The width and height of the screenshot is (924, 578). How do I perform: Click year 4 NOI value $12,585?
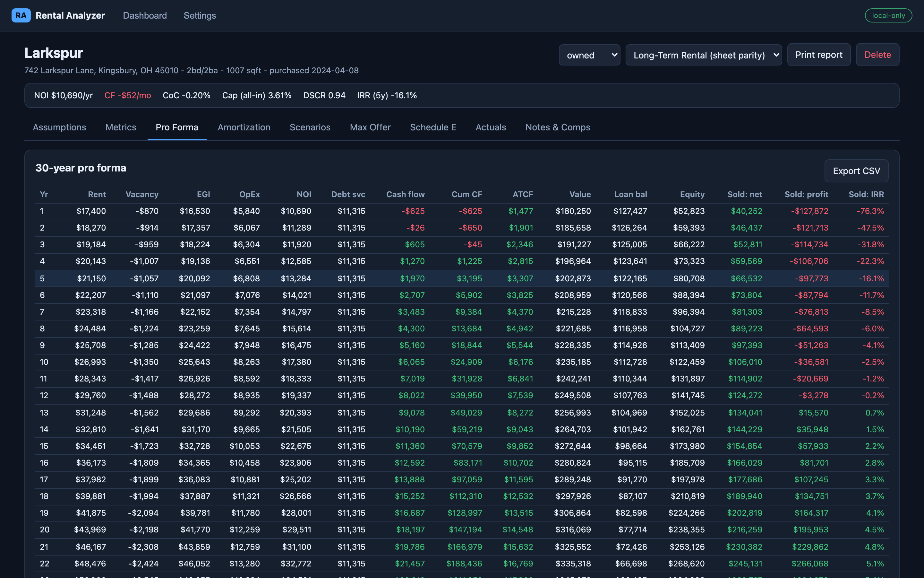coord(296,261)
